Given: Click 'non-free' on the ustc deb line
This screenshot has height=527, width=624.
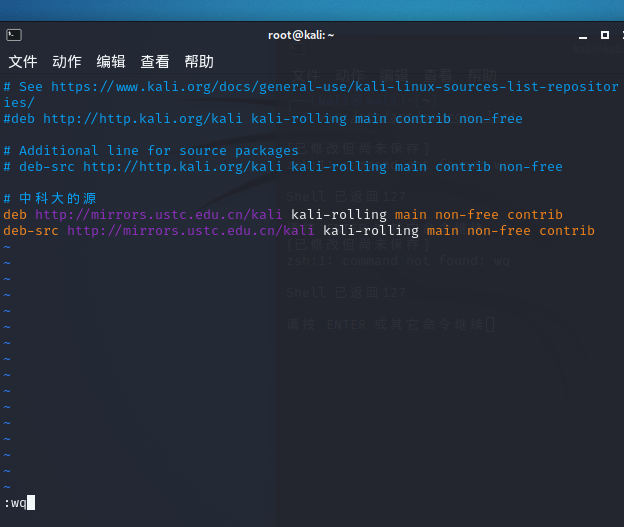Looking at the screenshot, I should pos(467,215).
